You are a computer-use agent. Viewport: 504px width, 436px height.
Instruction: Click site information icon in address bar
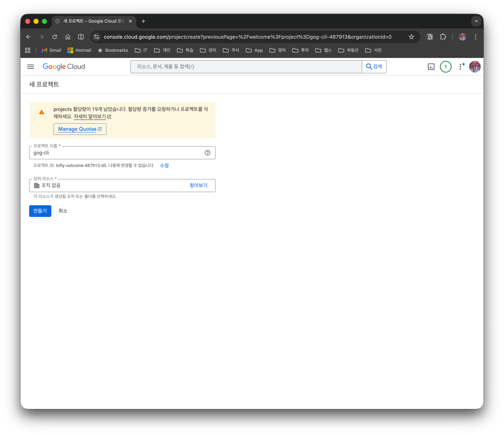pos(97,37)
